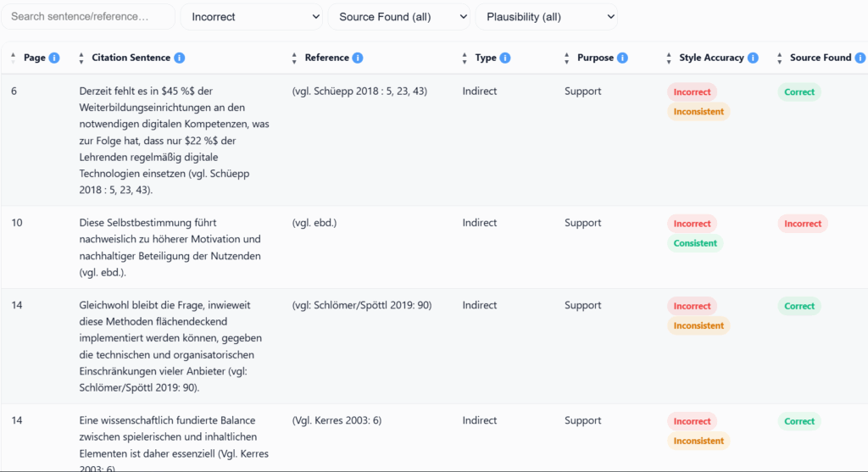The image size is (868, 472).
Task: Sort table by Page column arrows
Action: 14,58
